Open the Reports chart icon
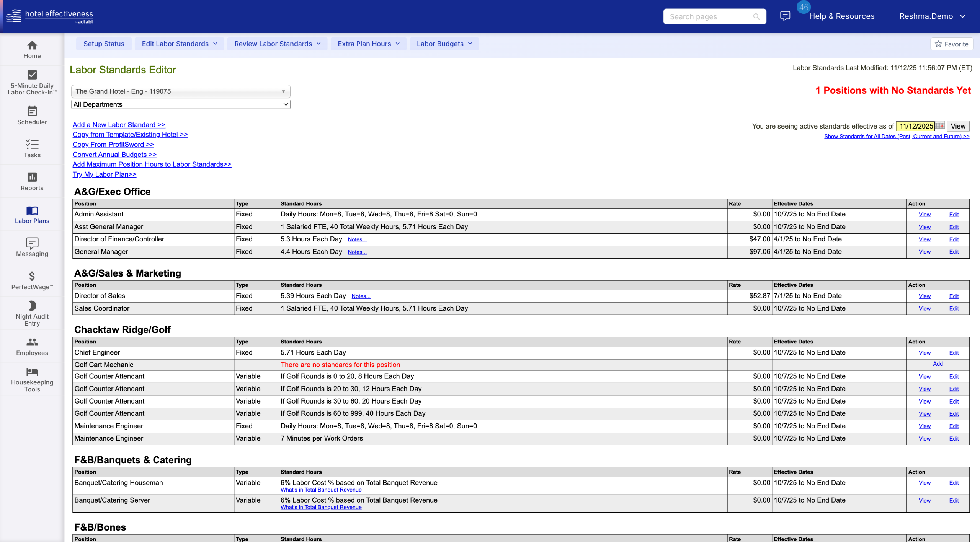Screen dimensions: 980x542 click(x=32, y=177)
